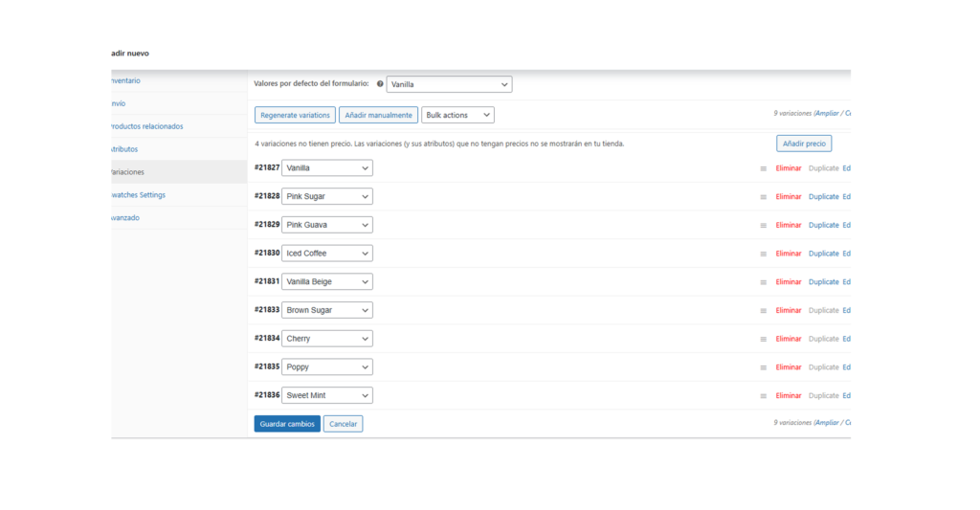Screen dimensions: 980x510
Task: Click drag handle icon for Iced Coffee variation
Action: (x=763, y=254)
